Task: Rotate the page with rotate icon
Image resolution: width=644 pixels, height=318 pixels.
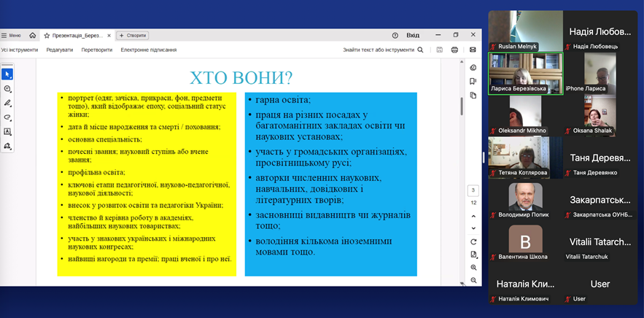Action: click(x=473, y=241)
